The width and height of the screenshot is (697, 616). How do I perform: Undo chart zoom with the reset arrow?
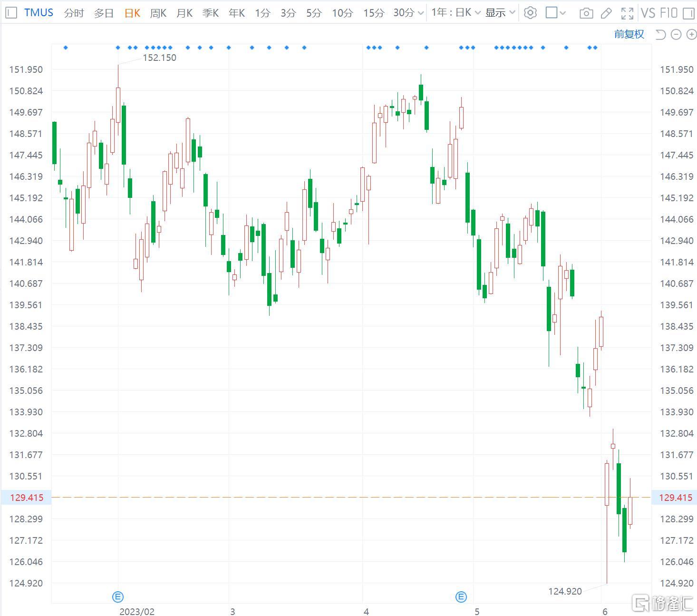(660, 34)
